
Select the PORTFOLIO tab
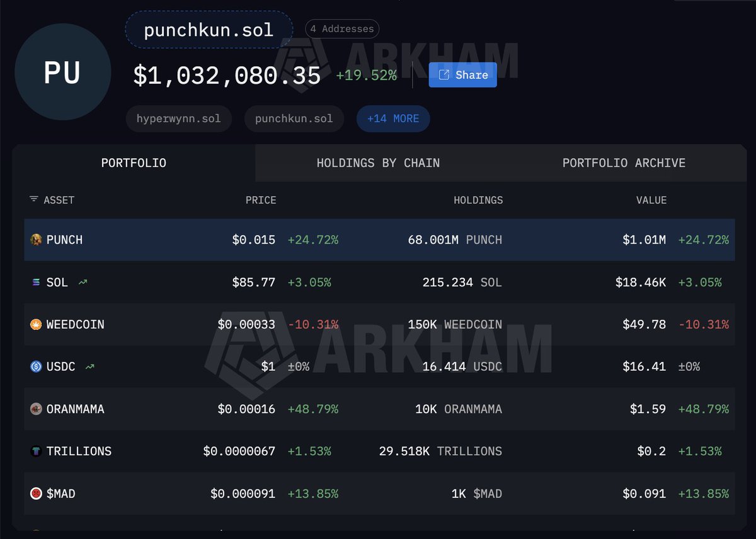[x=134, y=163]
